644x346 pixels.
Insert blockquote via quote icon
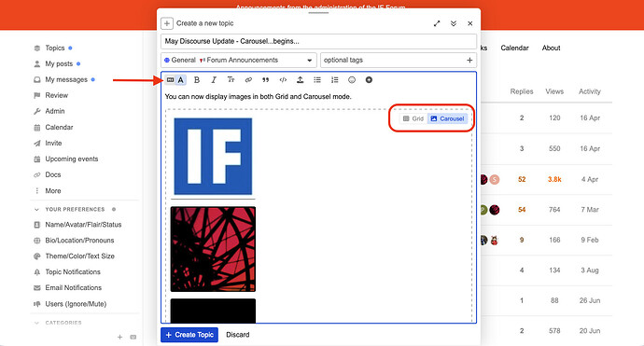266,80
